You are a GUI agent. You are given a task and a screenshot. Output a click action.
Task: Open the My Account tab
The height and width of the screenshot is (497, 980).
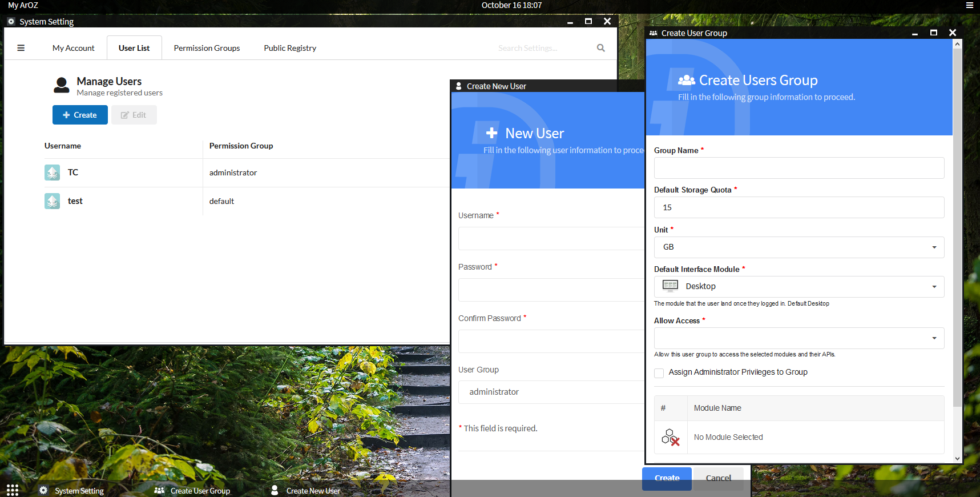pyautogui.click(x=74, y=48)
